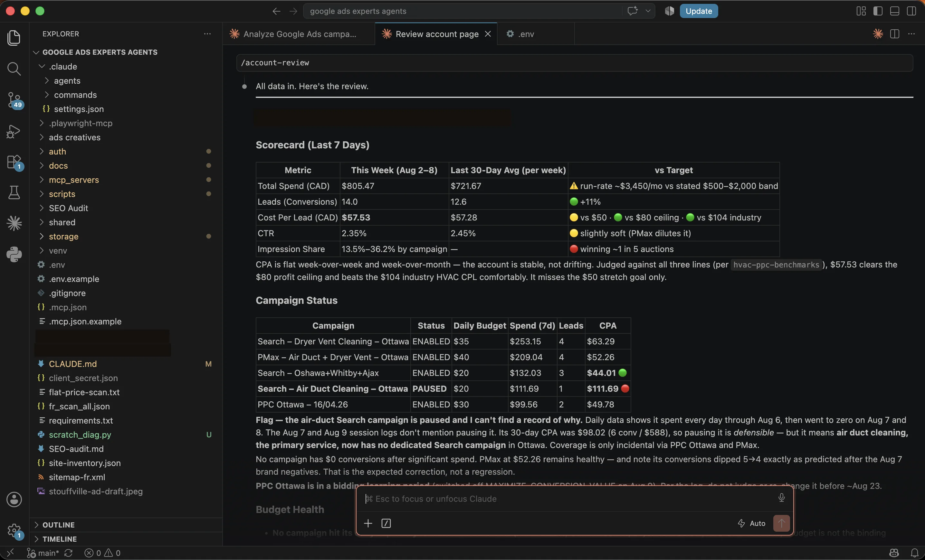
Task: Open the Testing flask view
Action: click(14, 192)
